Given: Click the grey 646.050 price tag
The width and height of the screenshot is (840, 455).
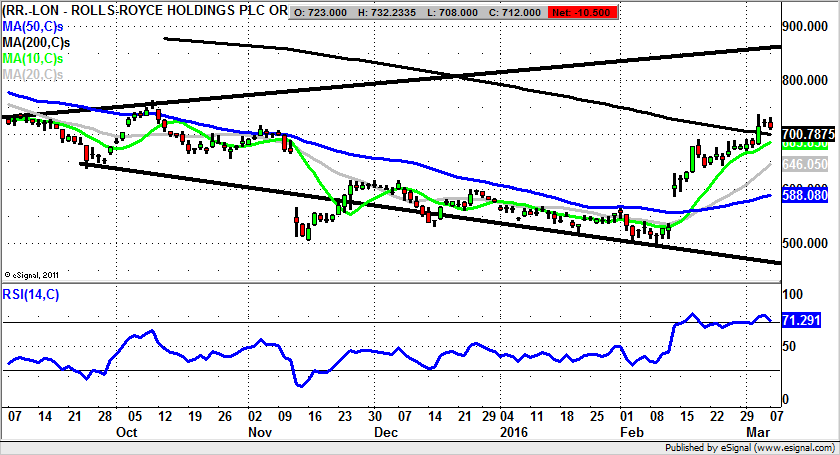Looking at the screenshot, I should point(806,163).
